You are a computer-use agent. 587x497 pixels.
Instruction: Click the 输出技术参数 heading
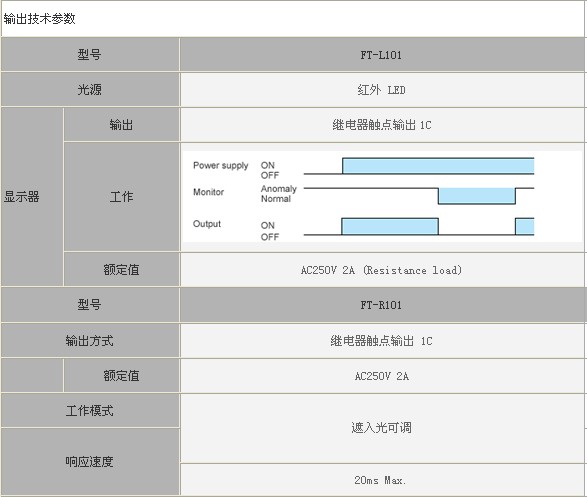coord(40,19)
